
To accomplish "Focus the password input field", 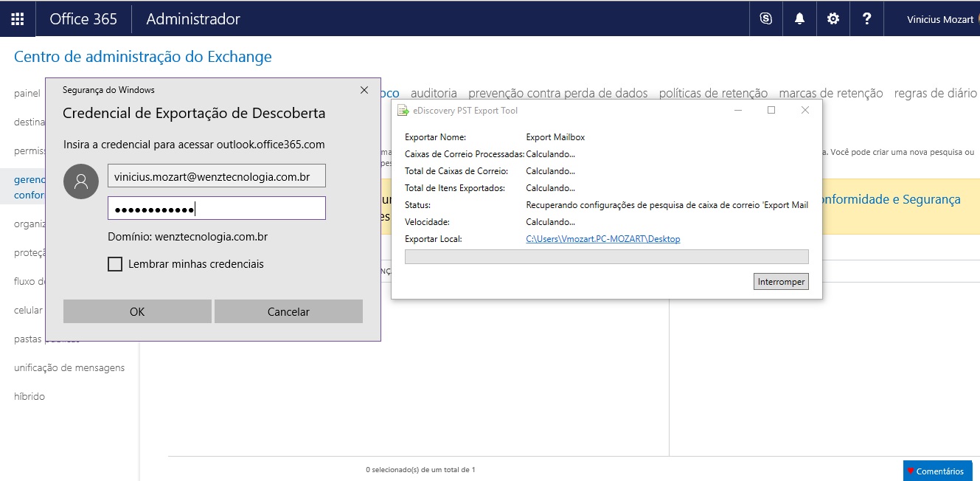I will (217, 208).
